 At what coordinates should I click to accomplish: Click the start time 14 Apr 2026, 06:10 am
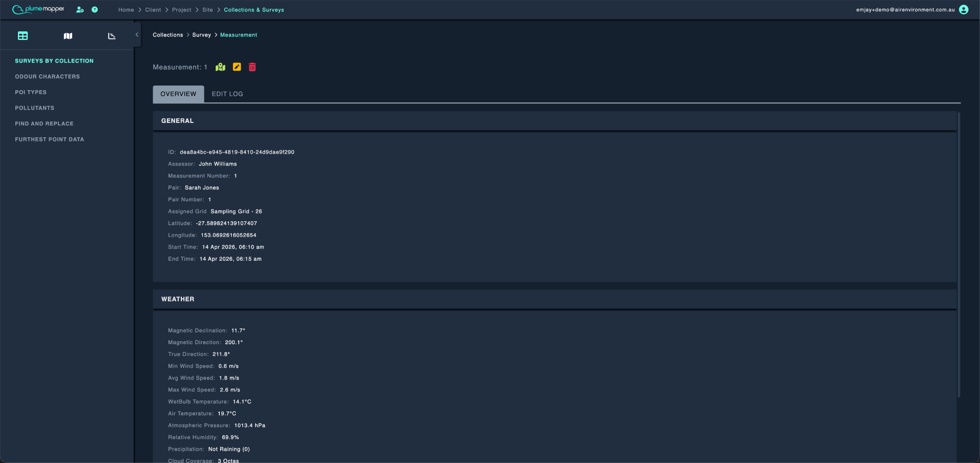click(233, 247)
